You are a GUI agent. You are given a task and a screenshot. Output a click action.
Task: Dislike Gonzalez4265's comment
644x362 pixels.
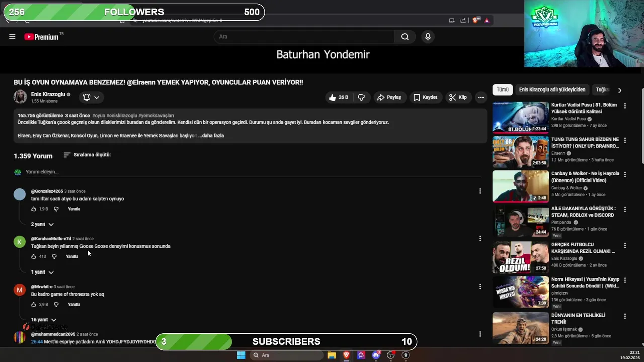[x=56, y=209]
